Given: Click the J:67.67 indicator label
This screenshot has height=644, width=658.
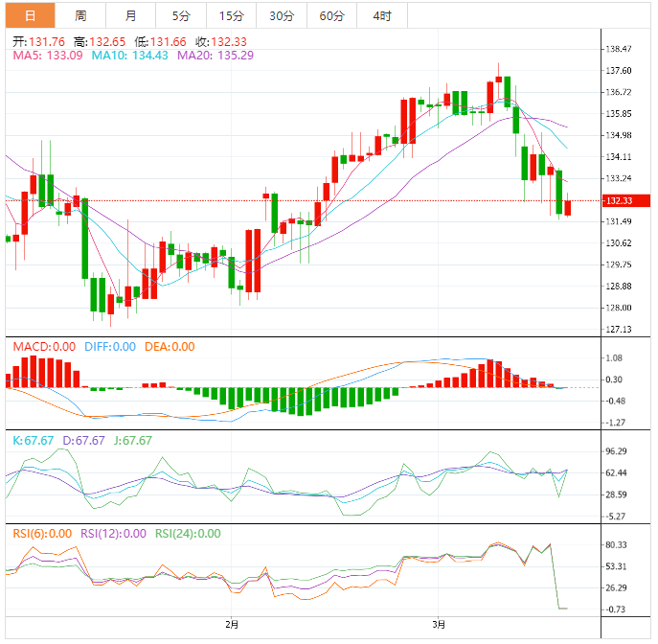Looking at the screenshot, I should coord(132,441).
